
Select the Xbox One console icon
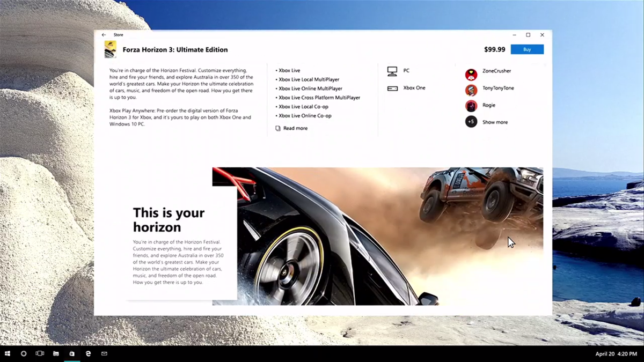392,88
